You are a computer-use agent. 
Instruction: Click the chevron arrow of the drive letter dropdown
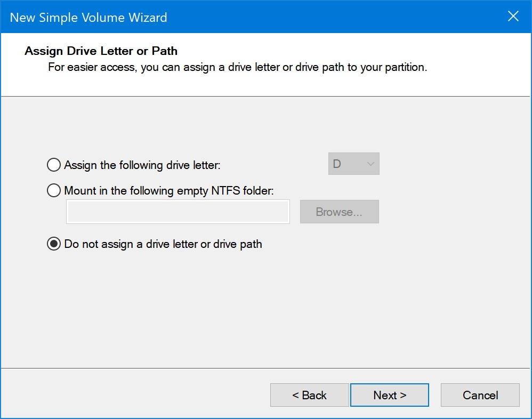coord(370,164)
